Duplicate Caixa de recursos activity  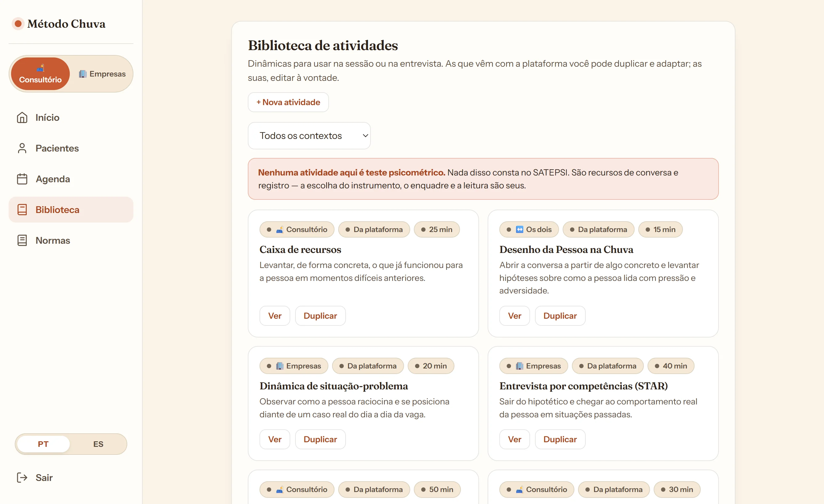320,316
